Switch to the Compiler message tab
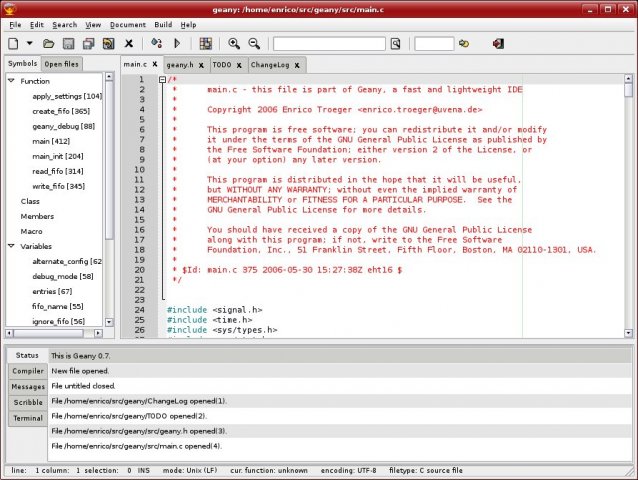Image resolution: width=638 pixels, height=480 pixels. click(28, 371)
